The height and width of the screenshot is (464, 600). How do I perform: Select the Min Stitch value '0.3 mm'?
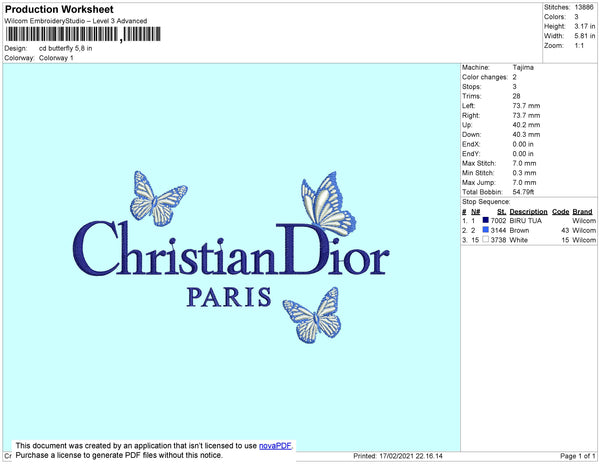tap(524, 173)
